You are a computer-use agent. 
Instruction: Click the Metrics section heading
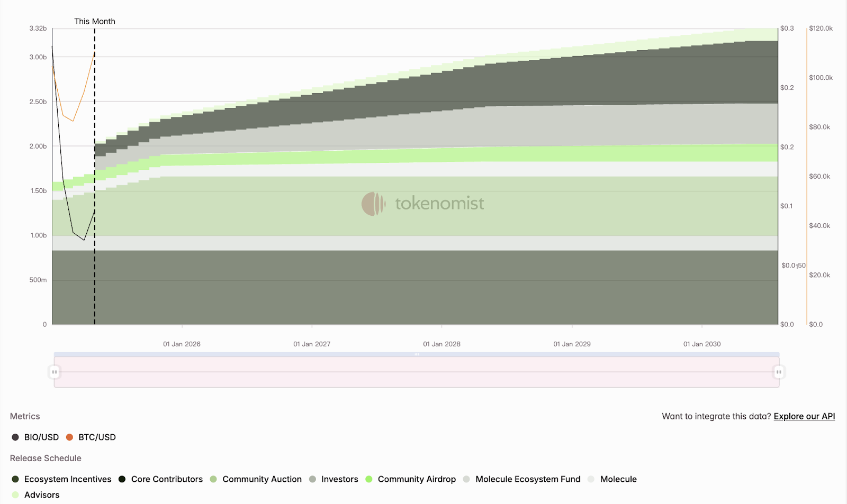tap(25, 416)
